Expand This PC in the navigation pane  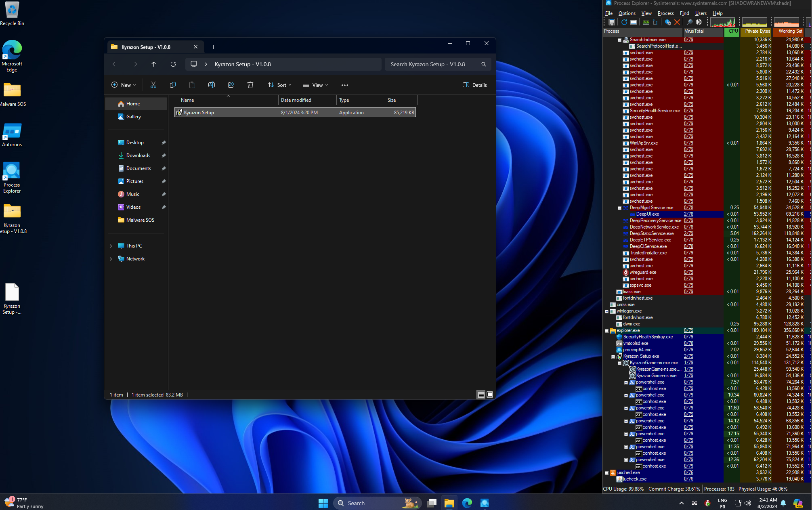pos(111,246)
